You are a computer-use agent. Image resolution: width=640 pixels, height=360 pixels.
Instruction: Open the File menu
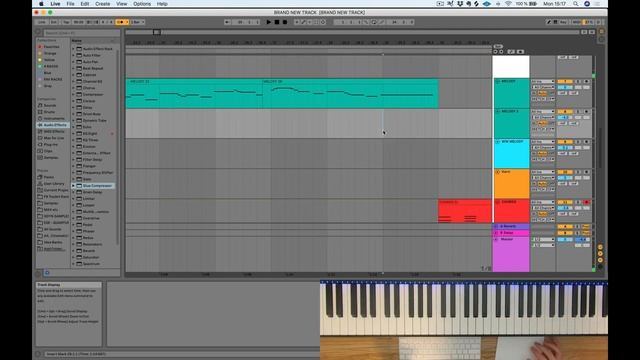pyautogui.click(x=71, y=4)
